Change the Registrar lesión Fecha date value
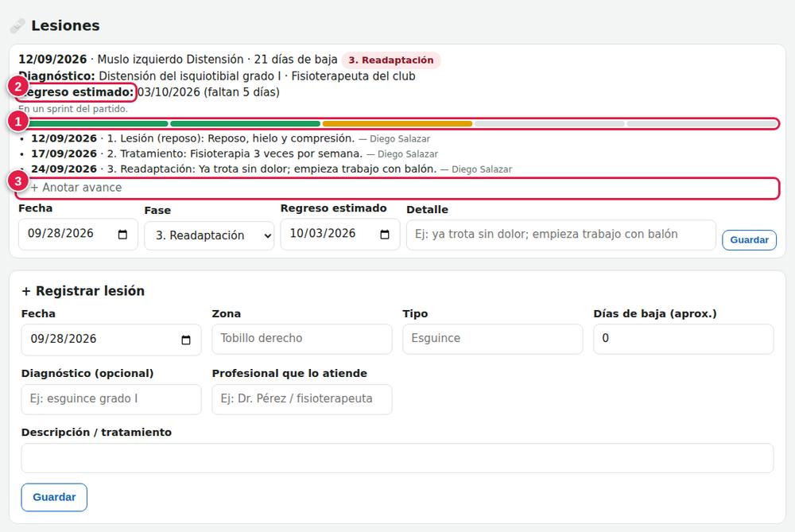795x532 pixels. coord(111,340)
